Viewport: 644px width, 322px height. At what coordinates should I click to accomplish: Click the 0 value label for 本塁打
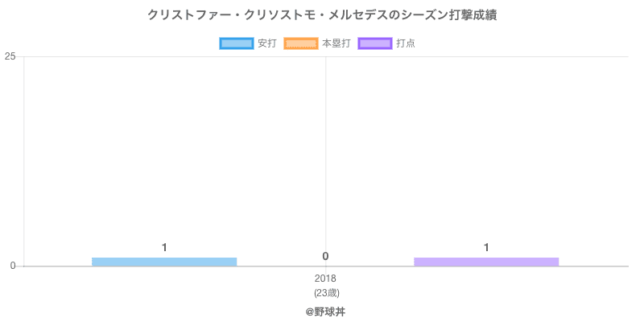(325, 256)
